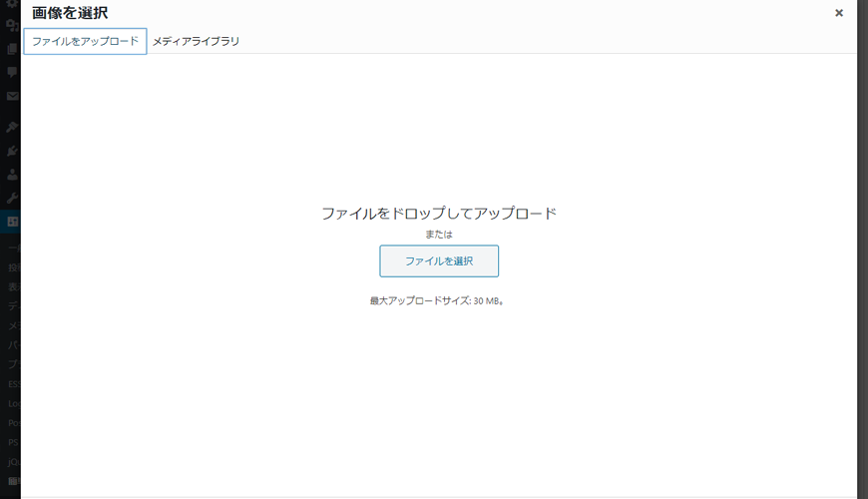Click the ファイルをドロップしてアップロード drop area heading
Image resolution: width=868 pixels, height=499 pixels.
(438, 213)
